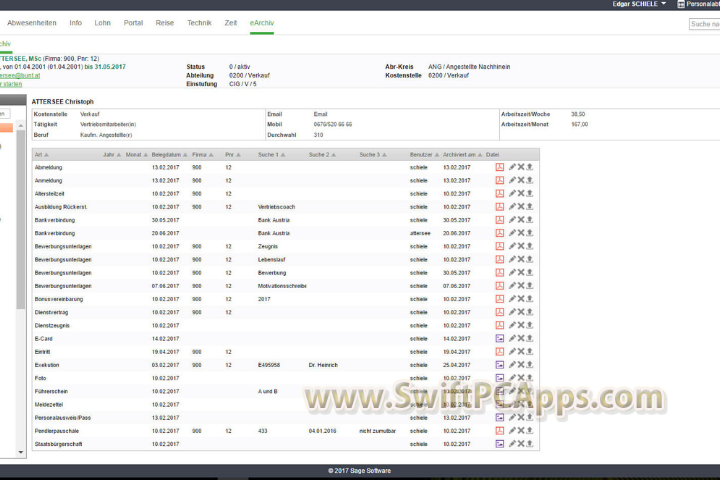The image size is (720, 480).
Task: Delete the Bankverbindung entry by user attersee
Action: tap(521, 233)
